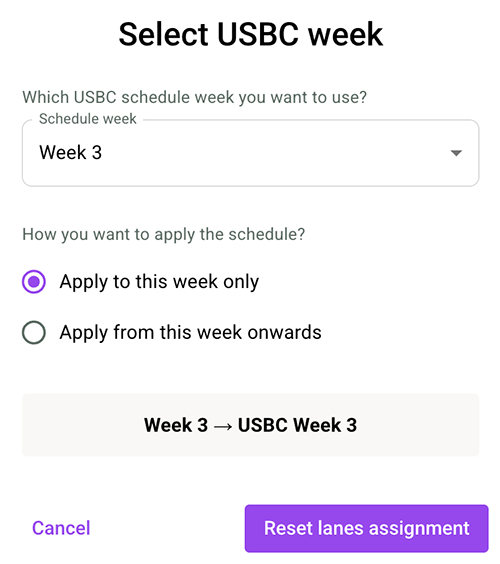Select the 'Apply from this week onwards' radio button
The image size is (500, 564).
[33, 332]
